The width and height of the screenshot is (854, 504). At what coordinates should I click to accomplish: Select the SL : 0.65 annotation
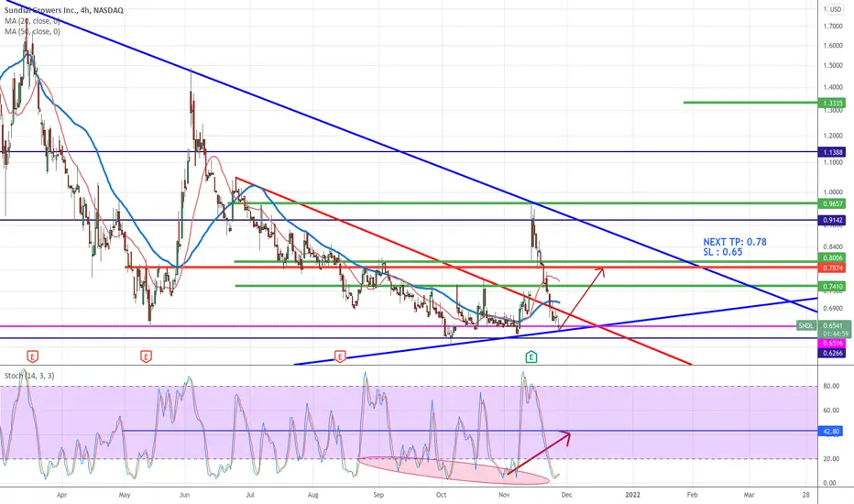723,252
